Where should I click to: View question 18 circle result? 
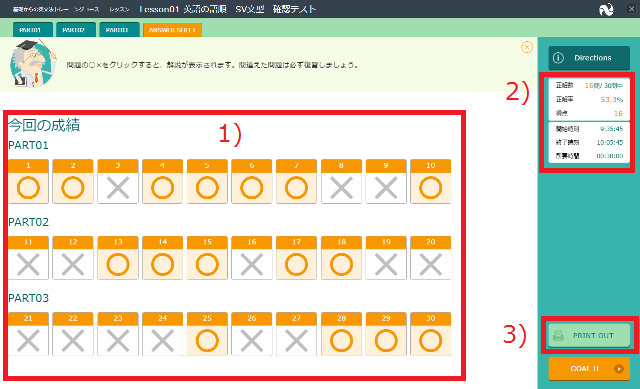pyautogui.click(x=341, y=258)
